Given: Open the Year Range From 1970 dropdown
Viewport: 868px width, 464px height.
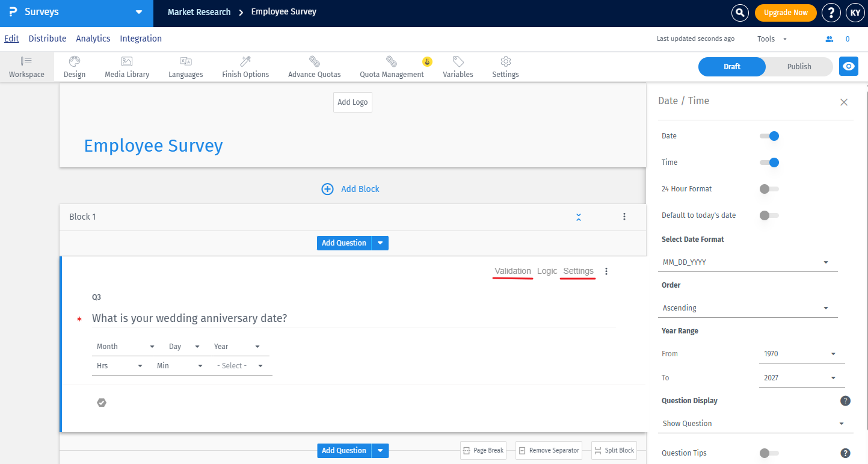Looking at the screenshot, I should pos(802,354).
